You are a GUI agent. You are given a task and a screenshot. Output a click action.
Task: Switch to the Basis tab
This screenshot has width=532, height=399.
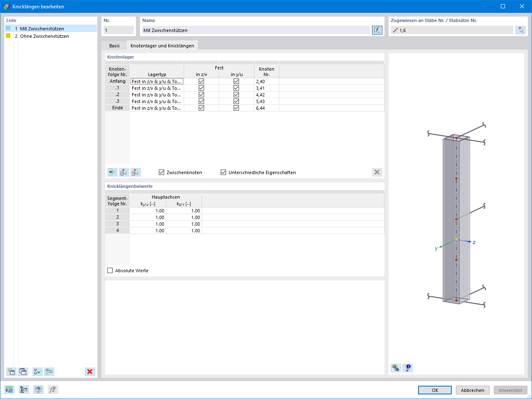(x=114, y=45)
